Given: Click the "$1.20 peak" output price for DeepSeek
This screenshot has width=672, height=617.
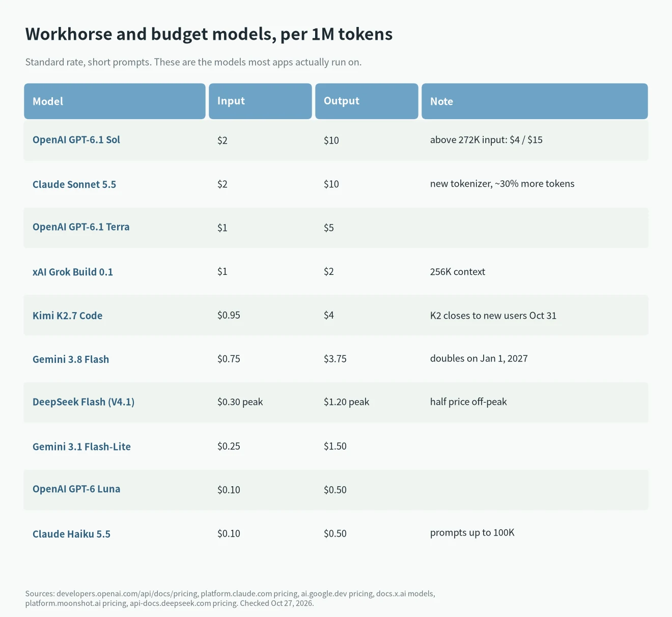Looking at the screenshot, I should coord(347,402).
